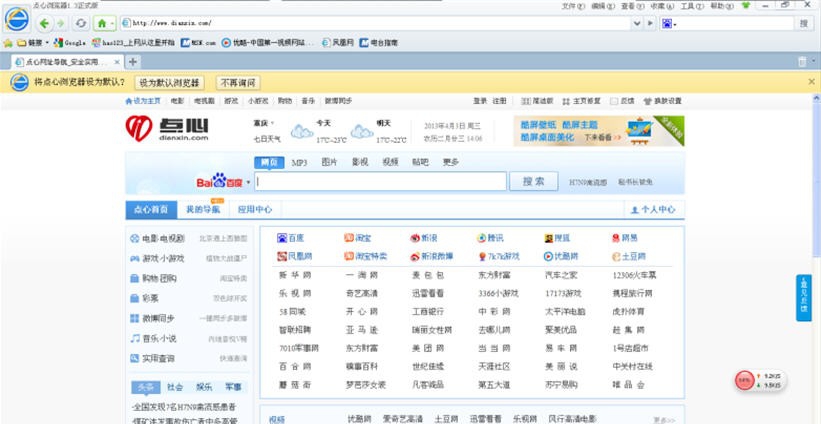Open the home button dropdown arrow
This screenshot has width=821, height=424.
coord(112,24)
